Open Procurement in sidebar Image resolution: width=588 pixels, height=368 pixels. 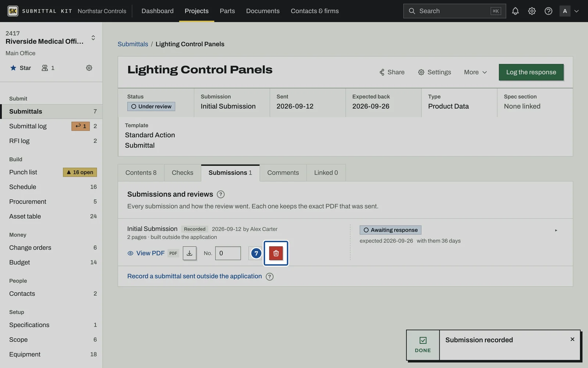point(51,202)
